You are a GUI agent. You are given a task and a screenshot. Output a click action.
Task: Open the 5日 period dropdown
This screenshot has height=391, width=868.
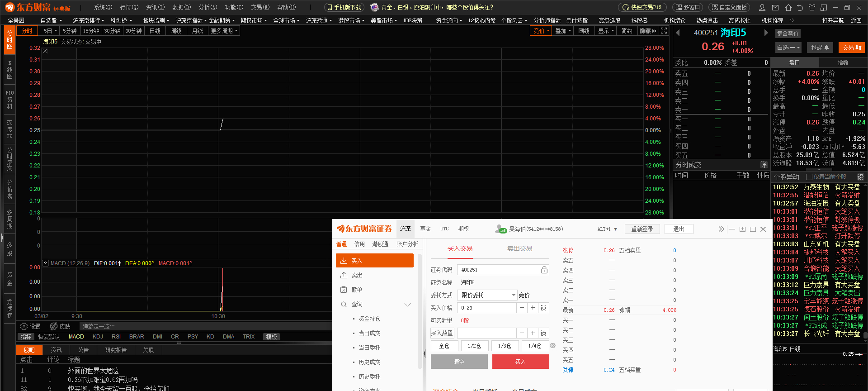tap(50, 31)
